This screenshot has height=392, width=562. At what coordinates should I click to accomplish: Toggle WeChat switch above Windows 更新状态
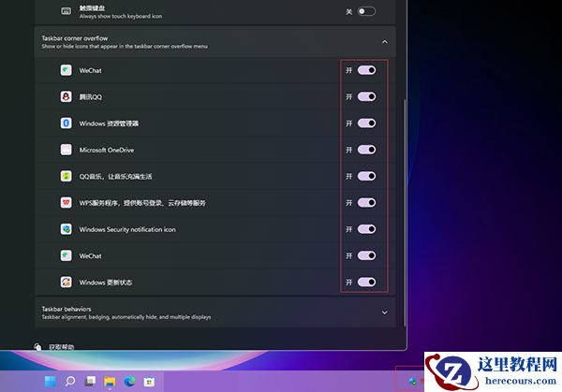[x=366, y=255]
